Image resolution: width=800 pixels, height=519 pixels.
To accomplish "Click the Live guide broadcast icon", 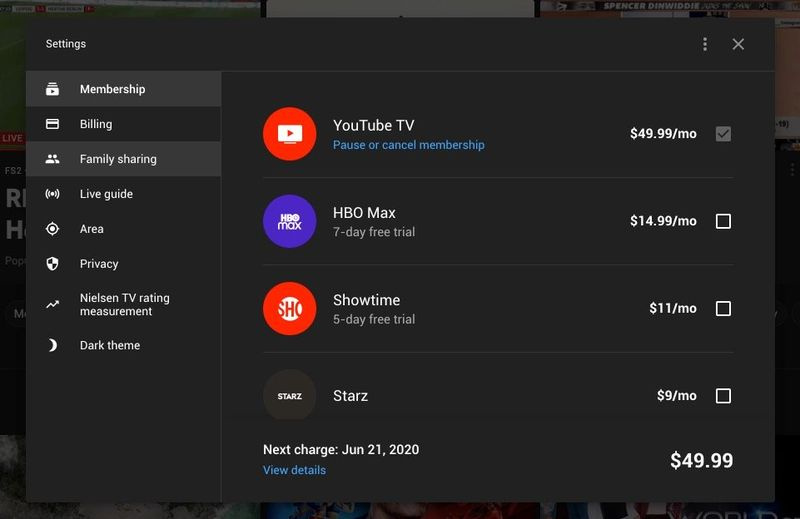I will [52, 194].
